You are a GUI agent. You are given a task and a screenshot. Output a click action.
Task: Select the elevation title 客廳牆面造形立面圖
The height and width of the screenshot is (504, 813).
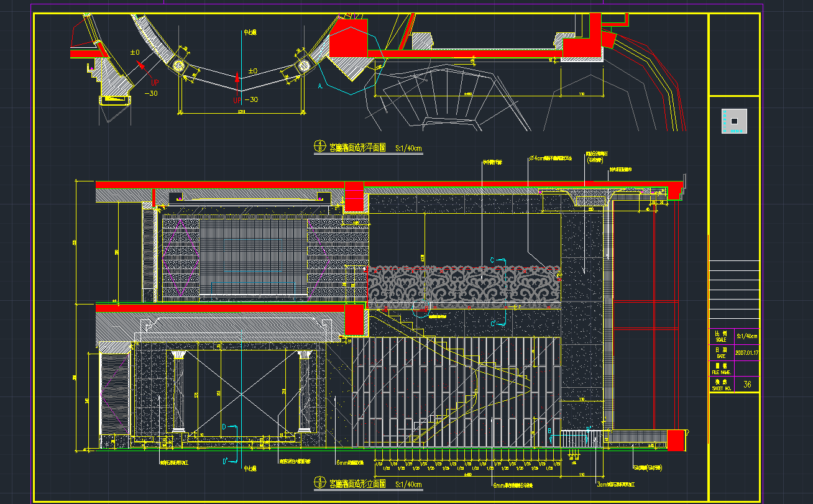pyautogui.click(x=357, y=483)
